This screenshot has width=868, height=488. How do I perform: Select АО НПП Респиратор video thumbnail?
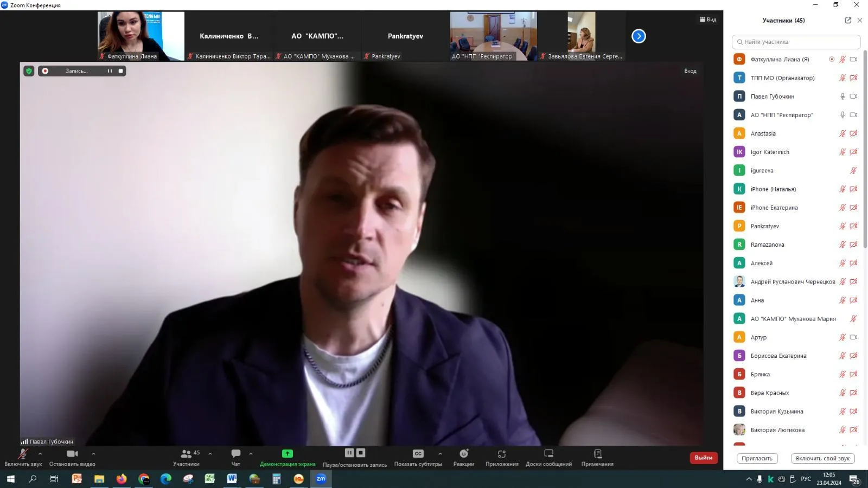point(494,36)
